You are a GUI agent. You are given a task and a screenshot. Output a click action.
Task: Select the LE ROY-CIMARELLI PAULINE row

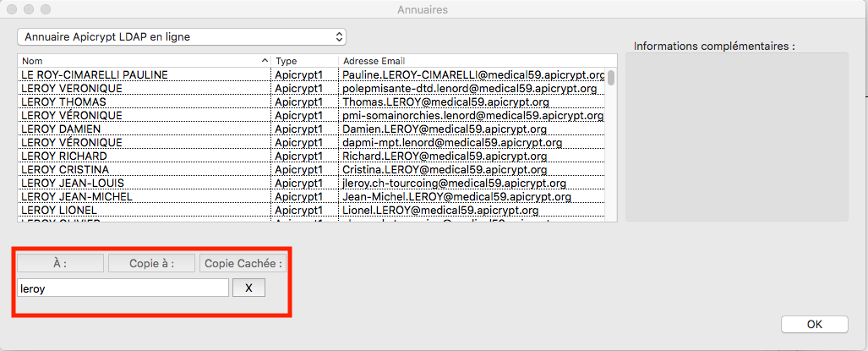(x=311, y=74)
